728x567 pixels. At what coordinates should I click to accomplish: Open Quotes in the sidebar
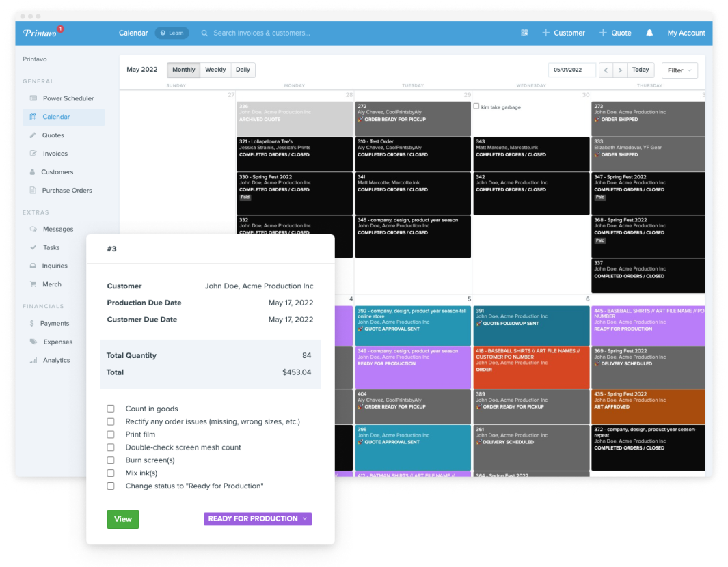53,135
